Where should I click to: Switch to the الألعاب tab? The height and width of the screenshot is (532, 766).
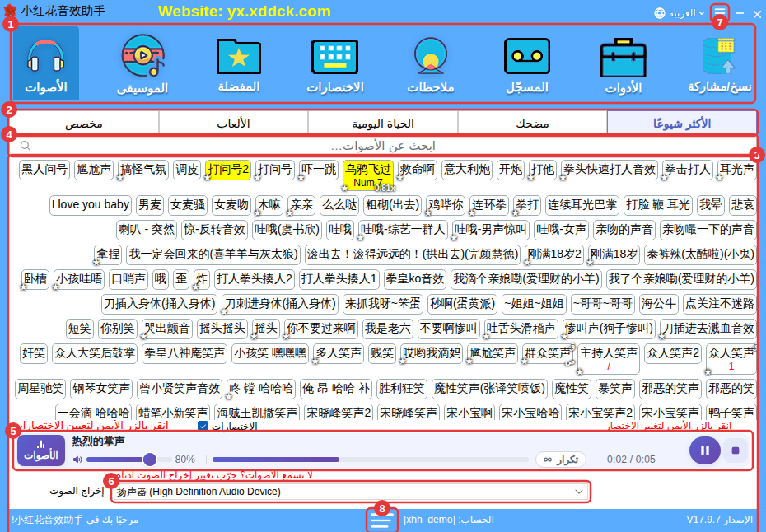[x=234, y=123]
